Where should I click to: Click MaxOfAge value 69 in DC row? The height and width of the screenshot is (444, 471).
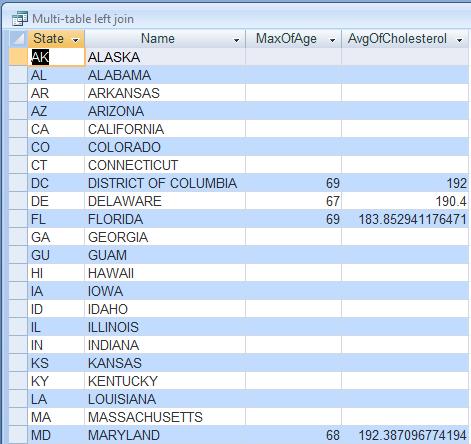[294, 183]
